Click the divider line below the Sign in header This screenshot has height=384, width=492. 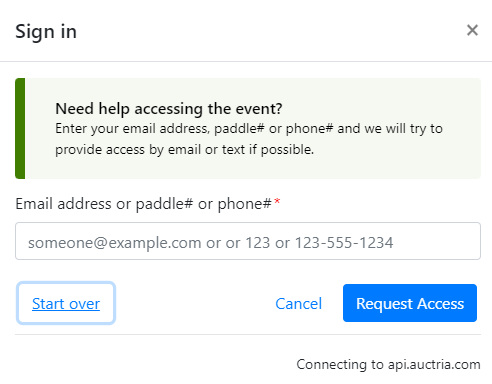click(x=246, y=61)
